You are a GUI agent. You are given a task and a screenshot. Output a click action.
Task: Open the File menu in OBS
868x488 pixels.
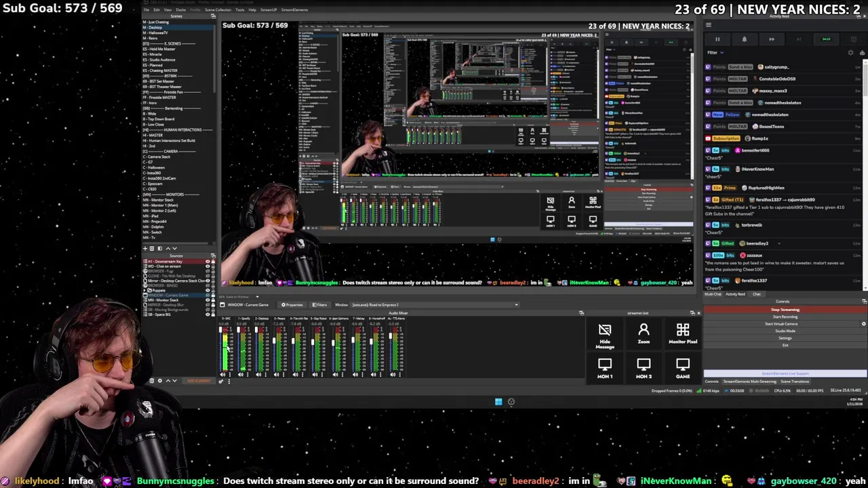click(x=146, y=9)
